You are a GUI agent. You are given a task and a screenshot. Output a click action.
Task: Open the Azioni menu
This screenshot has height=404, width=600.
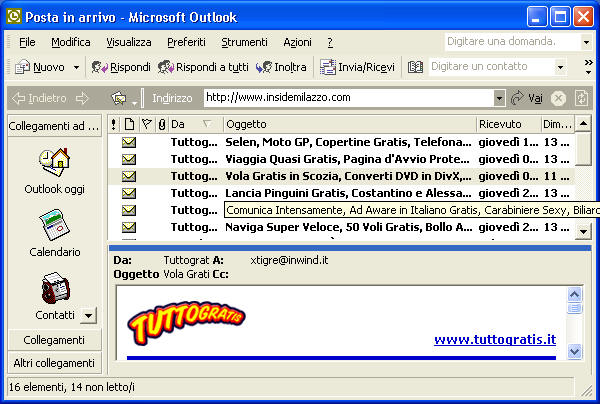click(297, 42)
